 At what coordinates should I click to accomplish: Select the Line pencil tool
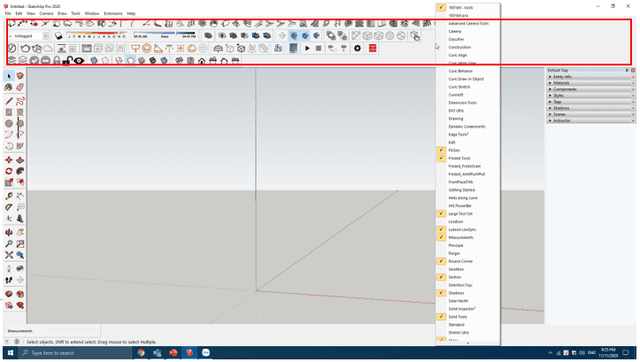tap(9, 101)
